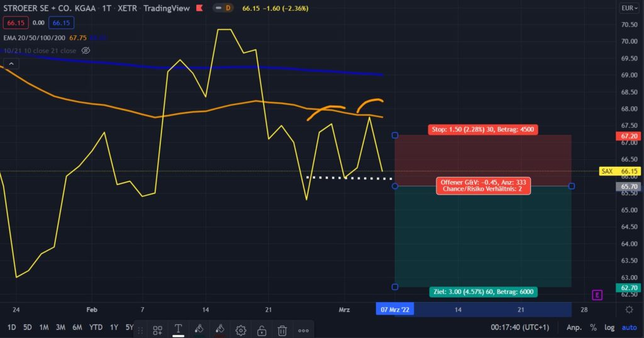The height and width of the screenshot is (338, 644).
Task: Grab the floating toolbar drag handle
Action: pos(140,330)
